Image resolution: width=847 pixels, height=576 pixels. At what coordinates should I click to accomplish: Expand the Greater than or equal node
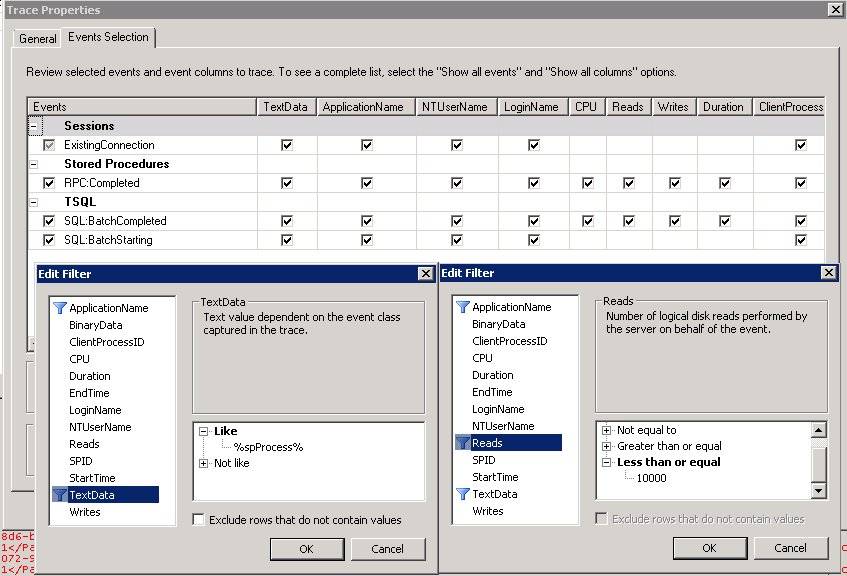[607, 446]
